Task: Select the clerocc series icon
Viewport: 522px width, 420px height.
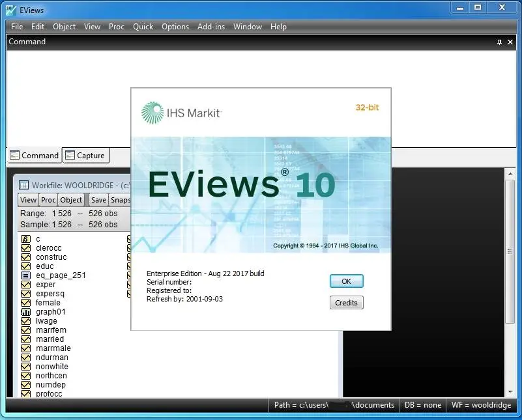Action: click(25, 248)
